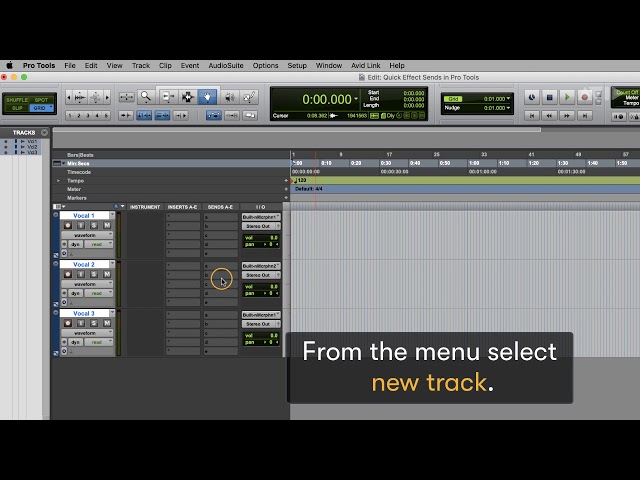
Task: Toggle Link Timeline and Edit Selection
Action: [144, 116]
